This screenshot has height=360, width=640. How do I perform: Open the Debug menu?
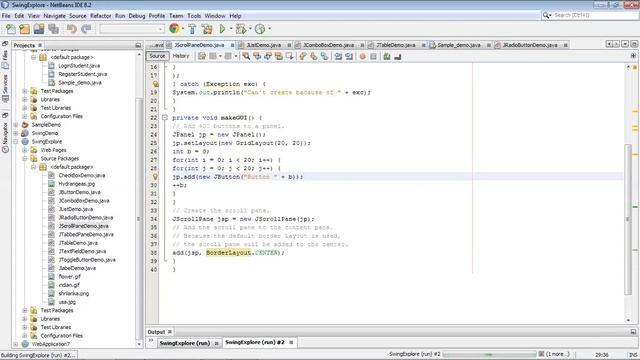point(137,16)
